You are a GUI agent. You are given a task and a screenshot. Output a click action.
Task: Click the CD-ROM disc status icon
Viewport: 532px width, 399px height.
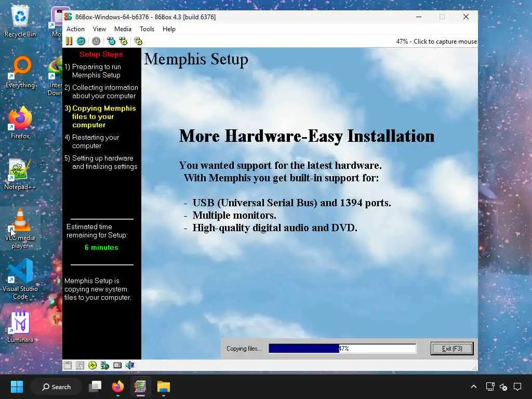92,365
